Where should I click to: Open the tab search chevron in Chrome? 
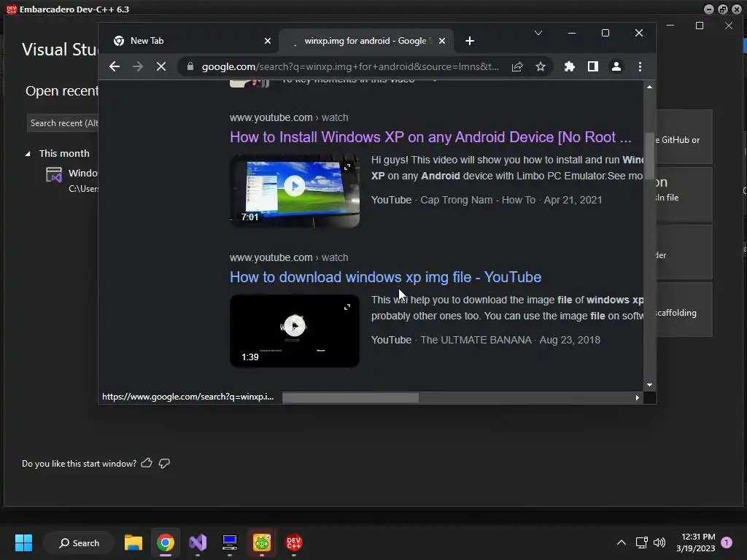click(538, 33)
